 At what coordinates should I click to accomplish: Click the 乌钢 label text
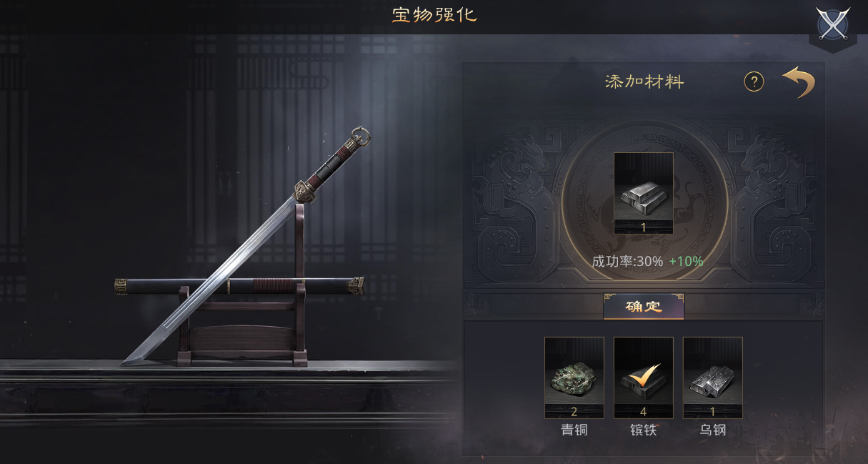[x=712, y=430]
